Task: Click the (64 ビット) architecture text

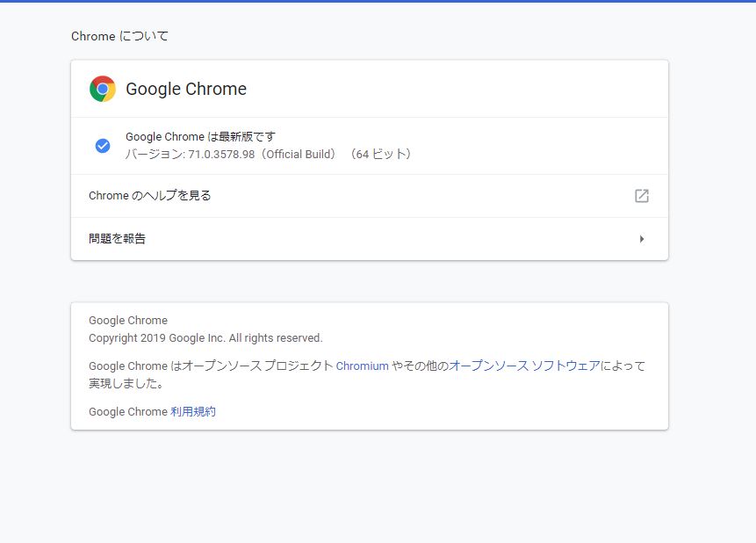Action: (380, 155)
